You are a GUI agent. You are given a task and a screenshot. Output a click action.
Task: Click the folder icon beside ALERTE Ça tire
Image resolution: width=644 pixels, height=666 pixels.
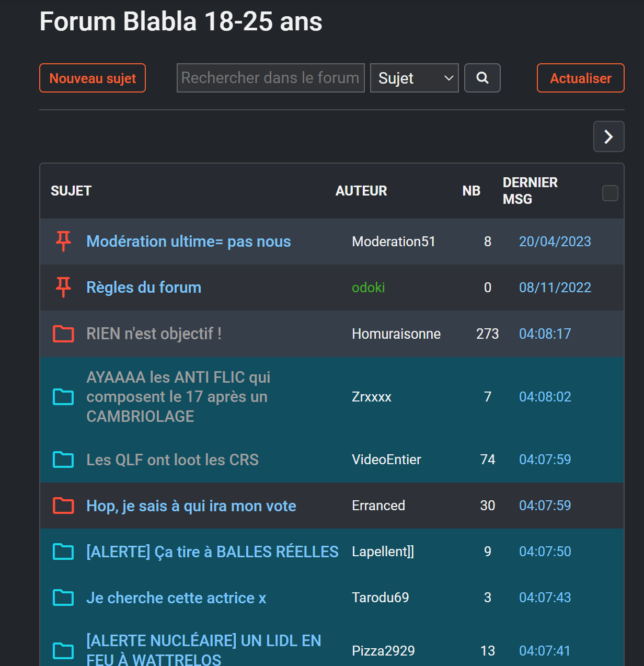click(x=63, y=552)
